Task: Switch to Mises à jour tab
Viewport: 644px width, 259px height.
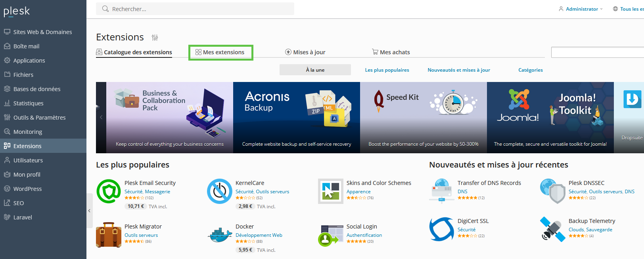Action: tap(305, 52)
